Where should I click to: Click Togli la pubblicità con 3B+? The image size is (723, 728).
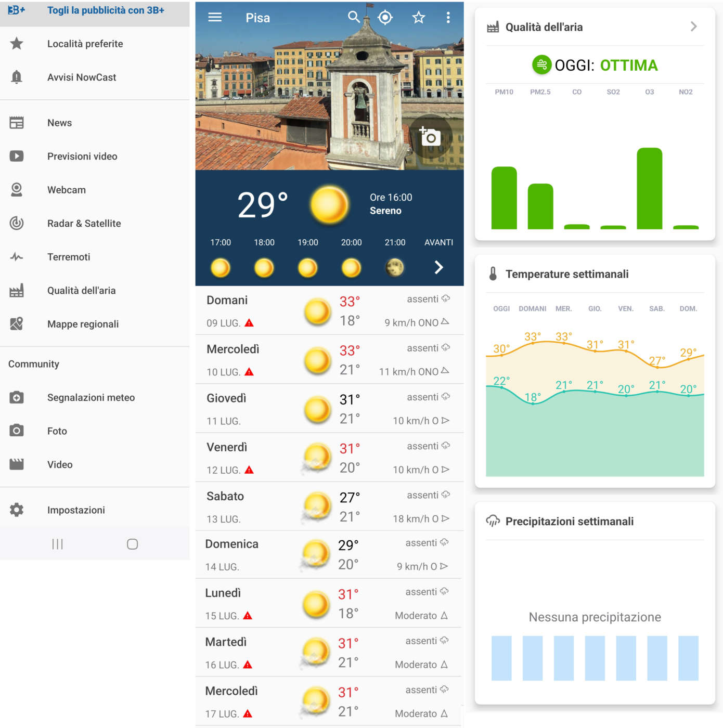106,9
